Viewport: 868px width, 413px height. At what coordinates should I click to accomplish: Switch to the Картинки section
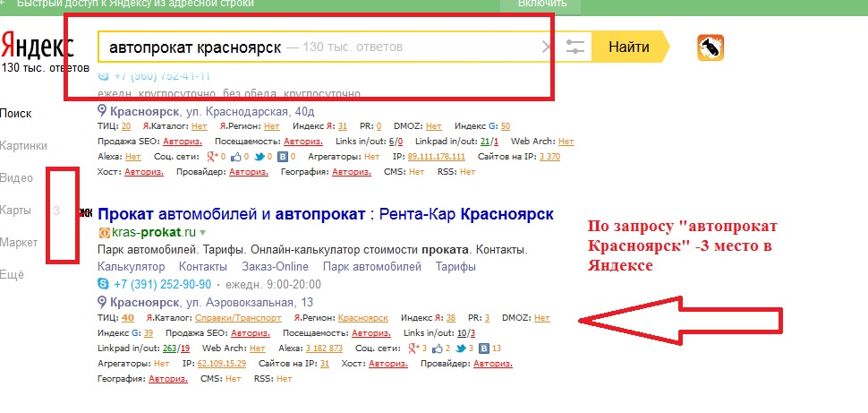pyautogui.click(x=24, y=146)
